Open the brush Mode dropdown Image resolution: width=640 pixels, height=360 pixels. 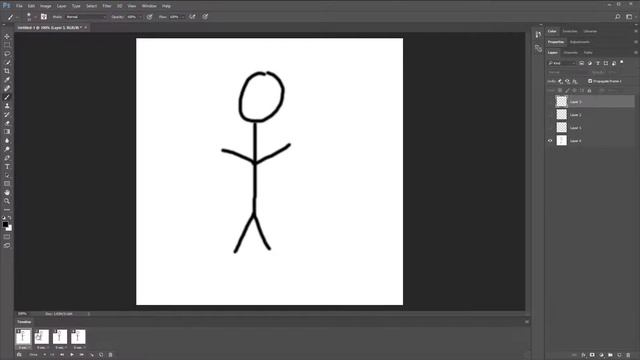(86, 17)
